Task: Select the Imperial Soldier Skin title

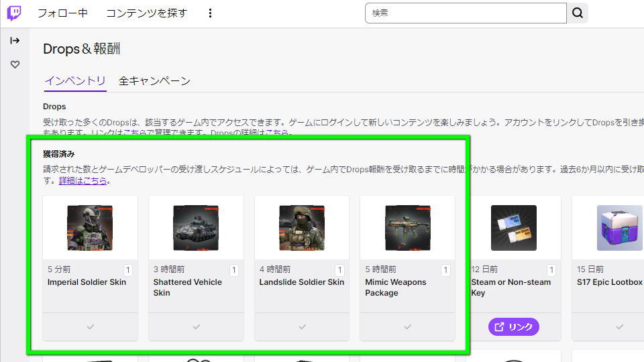Action: 87,282
